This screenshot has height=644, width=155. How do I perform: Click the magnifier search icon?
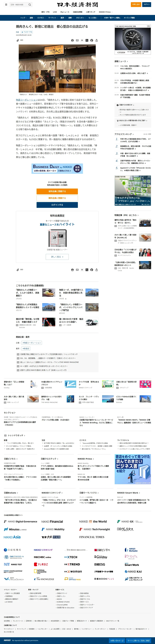(30, 4)
